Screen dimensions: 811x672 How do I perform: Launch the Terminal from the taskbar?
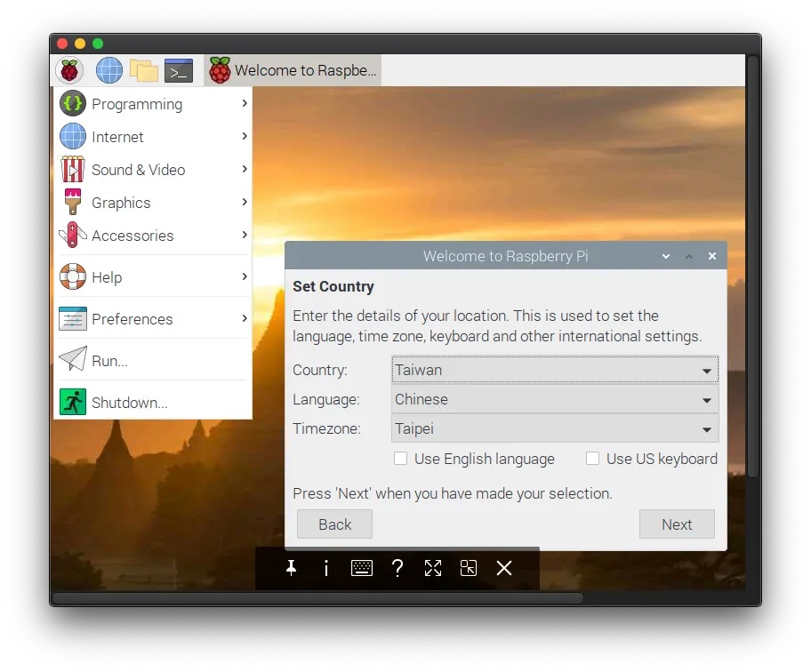pos(179,70)
